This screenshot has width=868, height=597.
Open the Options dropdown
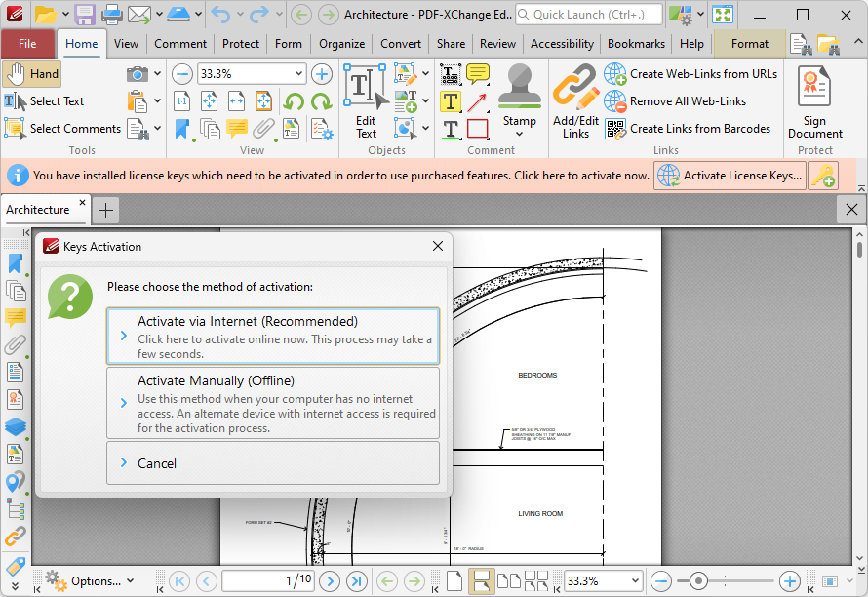pos(90,581)
